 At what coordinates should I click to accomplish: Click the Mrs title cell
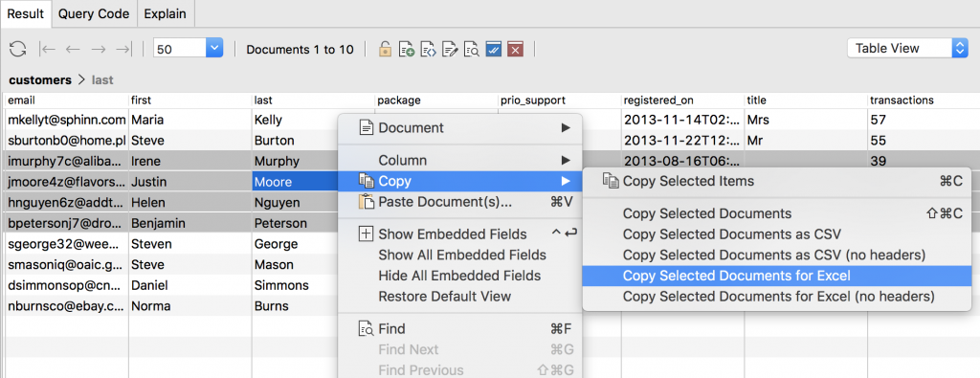[x=806, y=120]
